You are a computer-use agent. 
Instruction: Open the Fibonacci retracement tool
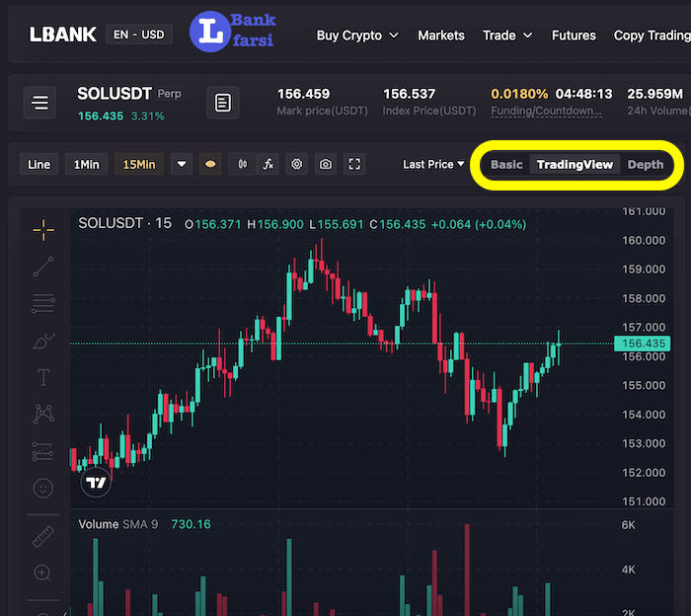pos(42,304)
